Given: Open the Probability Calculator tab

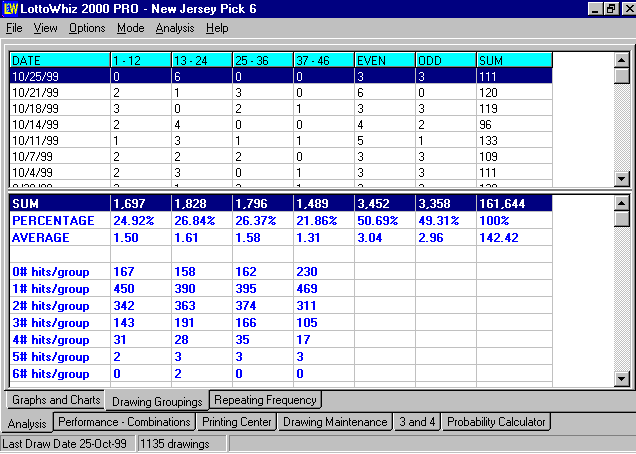Looking at the screenshot, I should coord(496,422).
